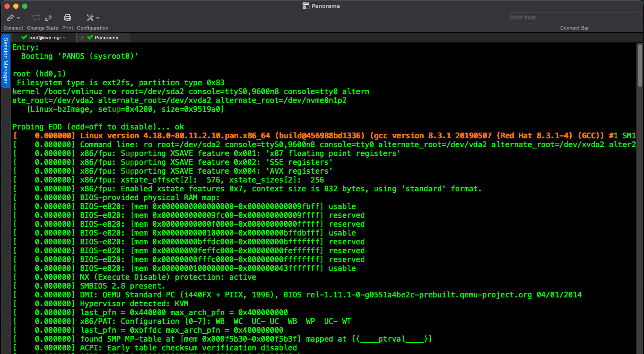Click the 'SSE registers' XSAVE feature line

(x=173, y=162)
